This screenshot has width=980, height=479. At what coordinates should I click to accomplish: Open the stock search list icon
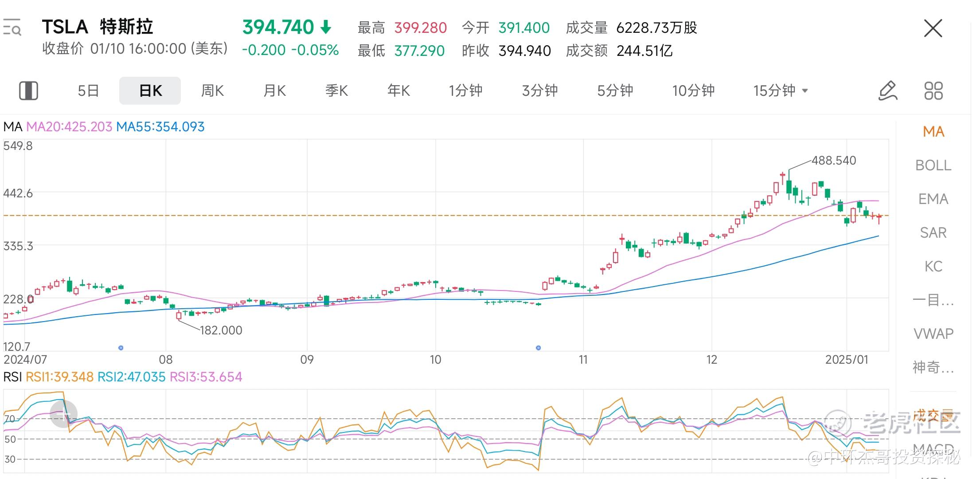click(12, 27)
